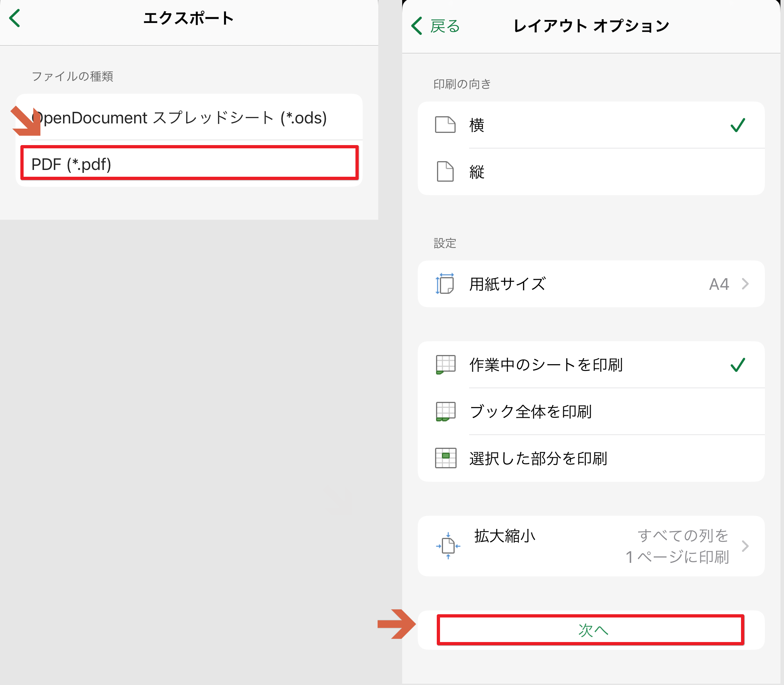The height and width of the screenshot is (685, 784).
Task: Tap the すべての列を1ページに印刷 value
Action: (x=677, y=546)
